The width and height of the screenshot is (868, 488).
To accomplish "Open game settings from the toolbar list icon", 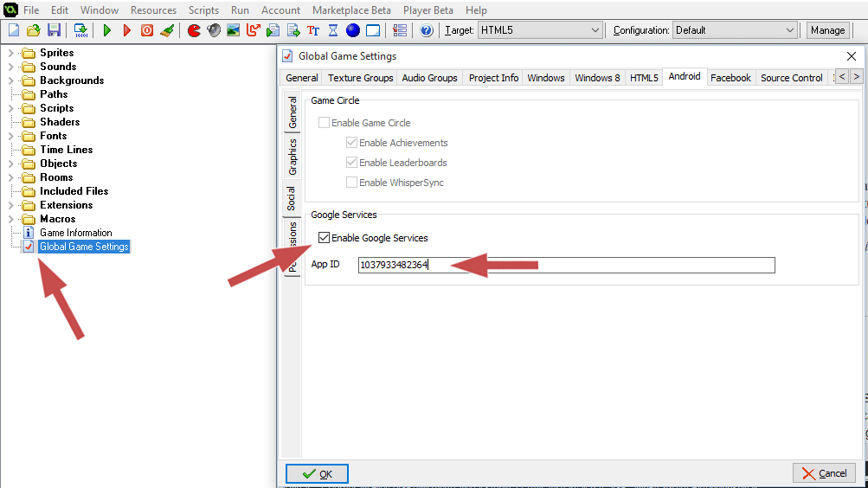I will pos(400,30).
